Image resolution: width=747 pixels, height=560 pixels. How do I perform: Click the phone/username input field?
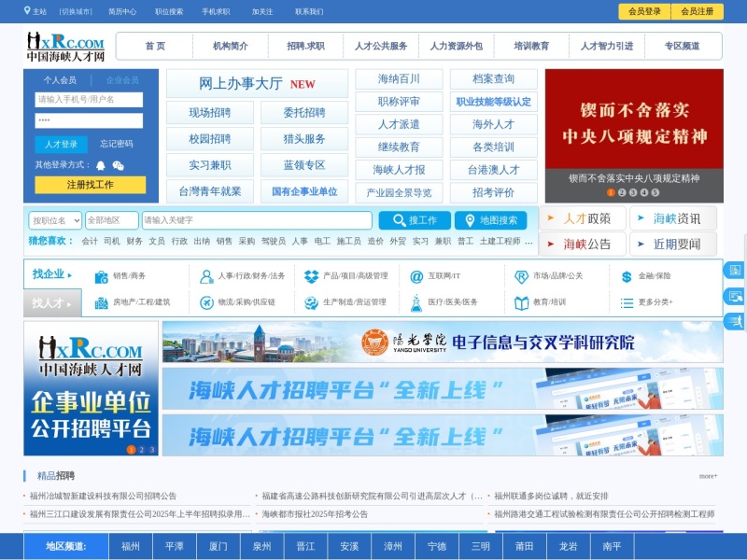click(89, 100)
